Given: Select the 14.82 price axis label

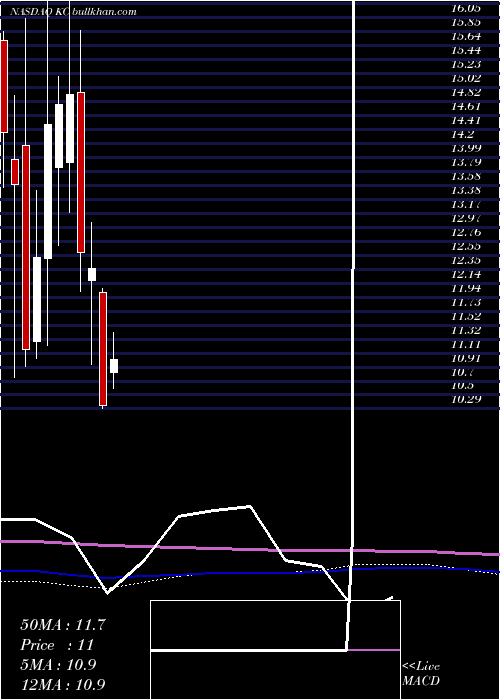Looking at the screenshot, I should point(466,92).
